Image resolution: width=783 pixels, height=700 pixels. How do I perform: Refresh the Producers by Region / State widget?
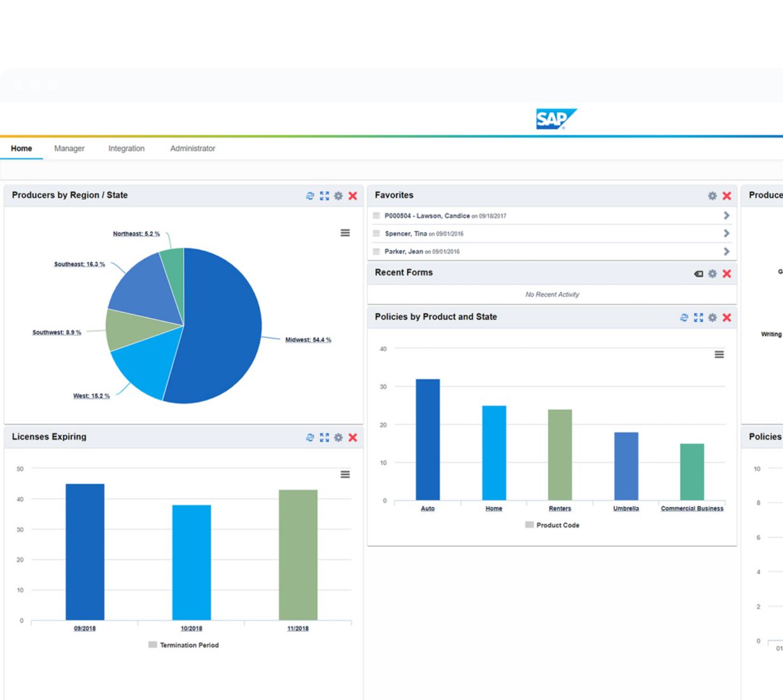[x=310, y=196]
